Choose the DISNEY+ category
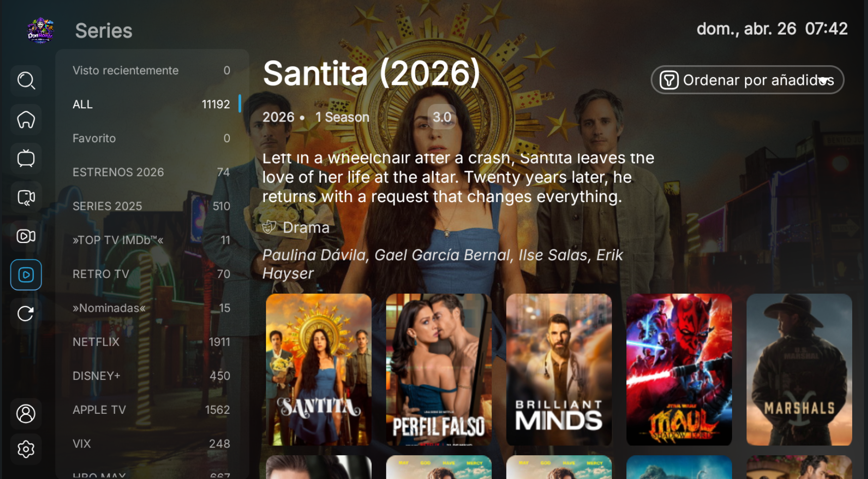Screen dimensions: 868x479 [x=151, y=376]
